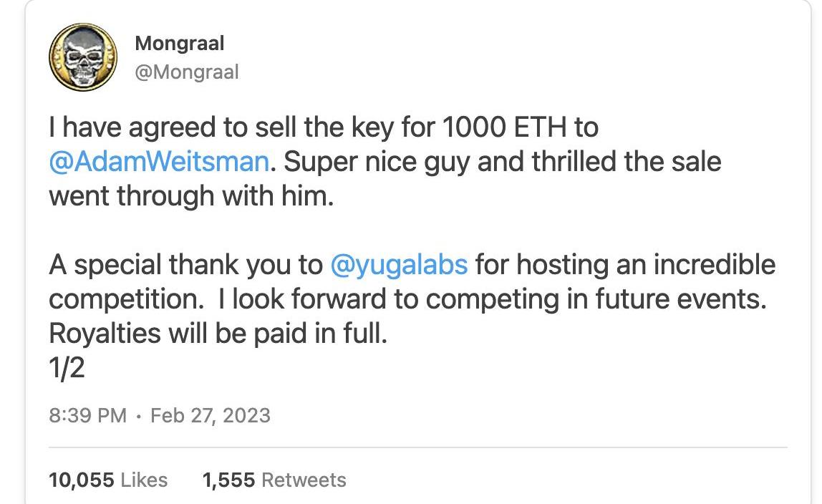
Task: Select the word Likes
Action: point(144,480)
